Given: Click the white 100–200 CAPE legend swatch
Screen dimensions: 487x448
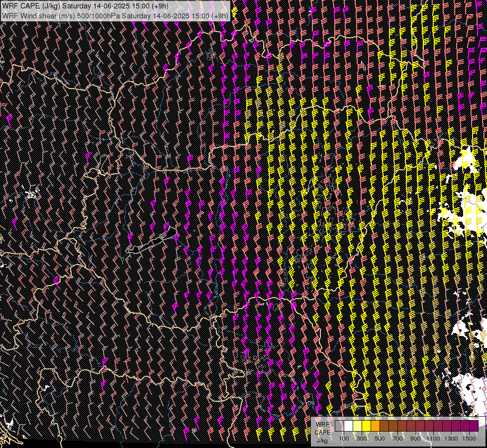Looking at the screenshot, I should coord(349,426).
